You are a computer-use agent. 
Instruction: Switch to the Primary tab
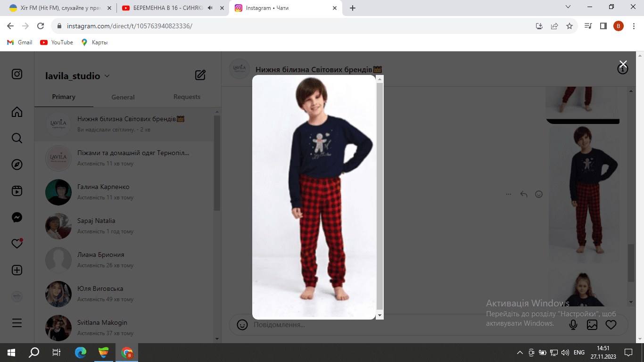click(x=64, y=97)
